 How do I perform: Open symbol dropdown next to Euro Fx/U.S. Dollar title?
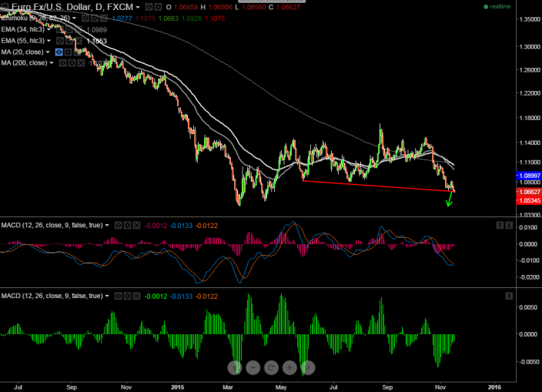(138, 7)
